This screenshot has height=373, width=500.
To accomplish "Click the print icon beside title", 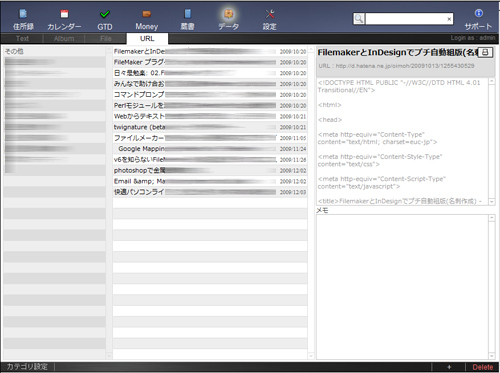I will (485, 52).
